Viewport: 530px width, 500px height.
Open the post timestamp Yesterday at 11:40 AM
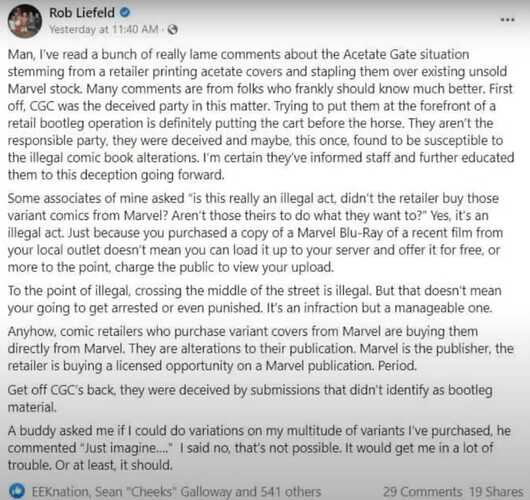click(x=103, y=29)
